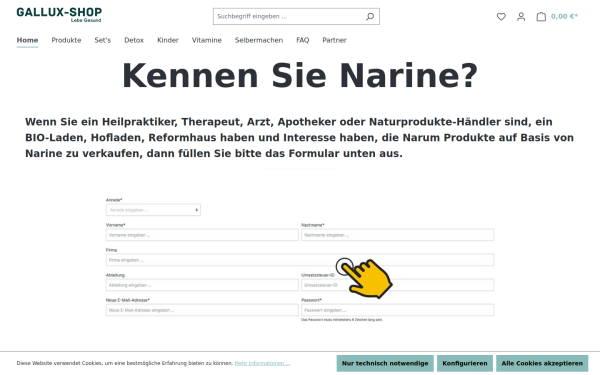Screen dimensions: 600x375
Task: Open the Selbermachen menu
Action: pos(259,40)
